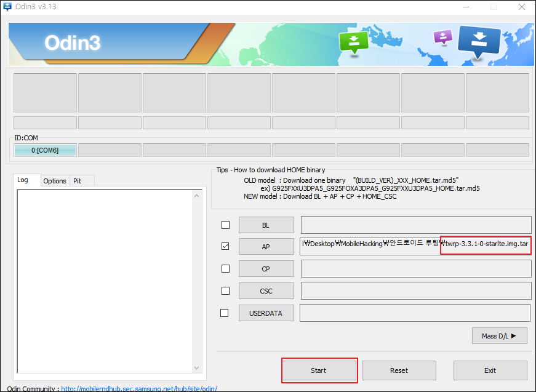The image size is (536, 392).
Task: Click the empty CSC file path field
Action: pos(416,291)
